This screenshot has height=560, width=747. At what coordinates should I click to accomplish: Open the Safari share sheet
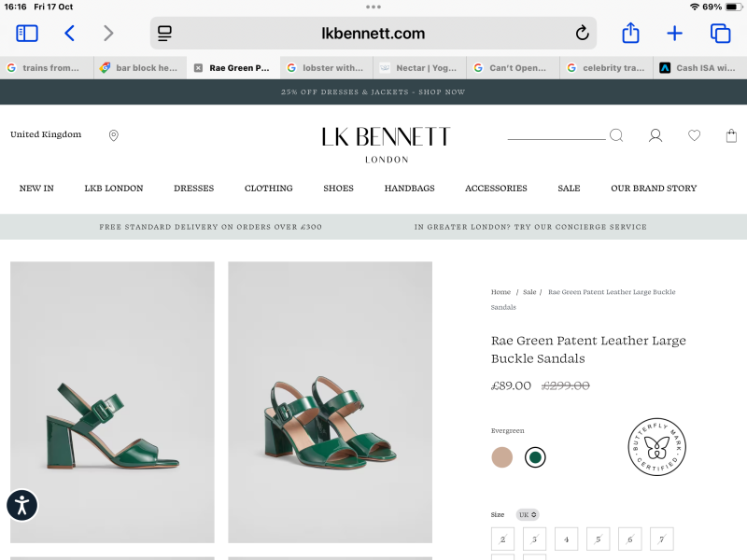[x=631, y=33]
